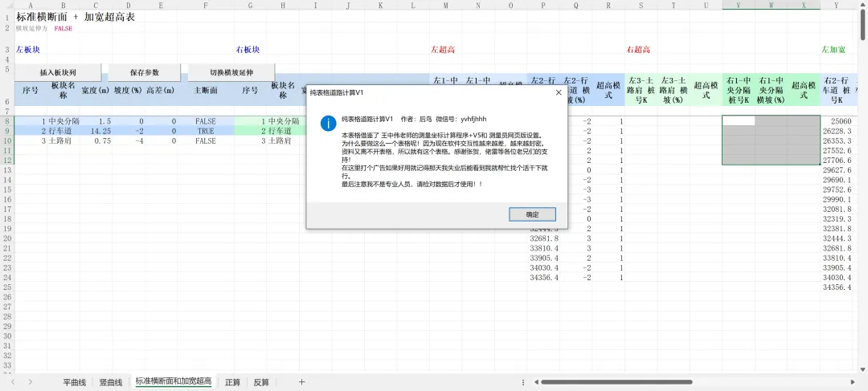Close the 纯表格道路计算V1 dialog
The image size is (868, 391).
[559, 93]
